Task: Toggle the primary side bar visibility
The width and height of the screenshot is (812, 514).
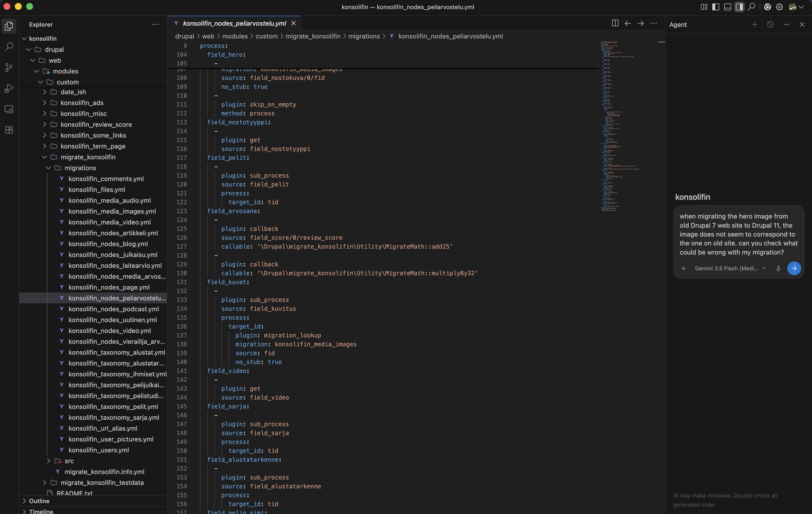Action: [x=715, y=7]
